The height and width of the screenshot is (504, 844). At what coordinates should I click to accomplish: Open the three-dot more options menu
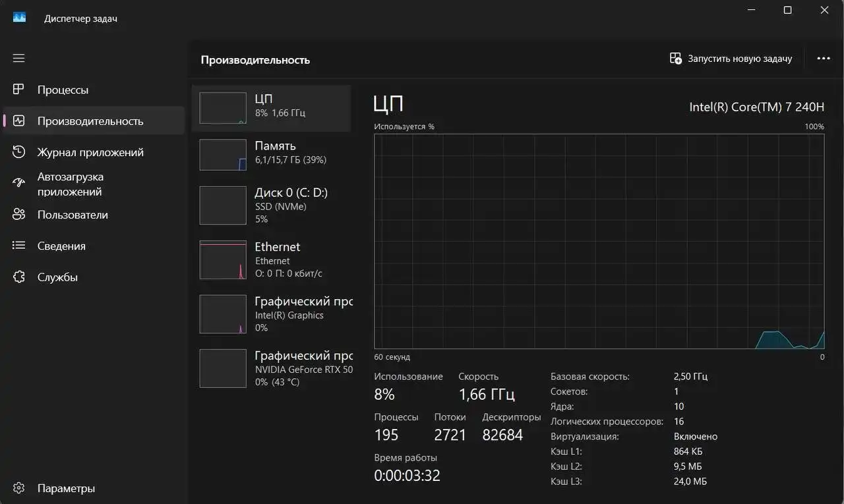pos(823,59)
